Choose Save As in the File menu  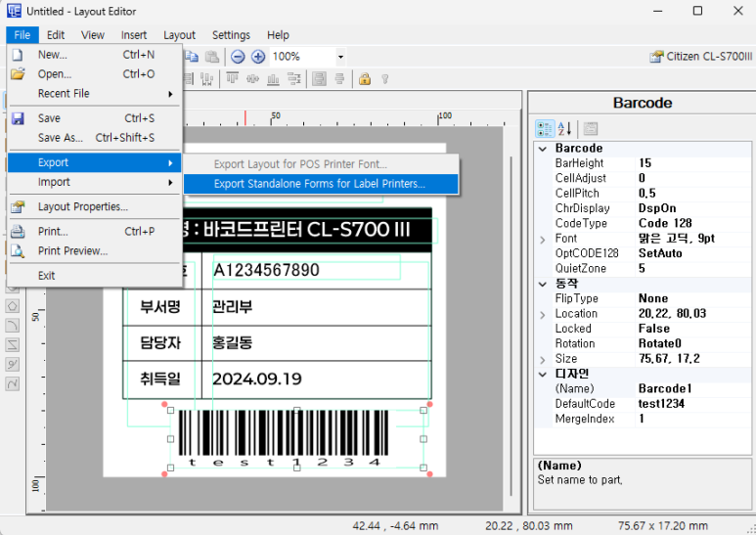(95, 138)
